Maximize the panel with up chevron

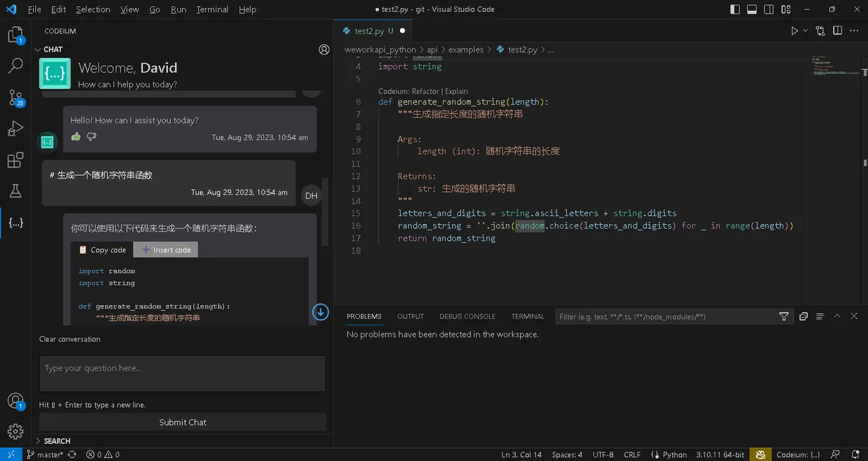click(837, 317)
